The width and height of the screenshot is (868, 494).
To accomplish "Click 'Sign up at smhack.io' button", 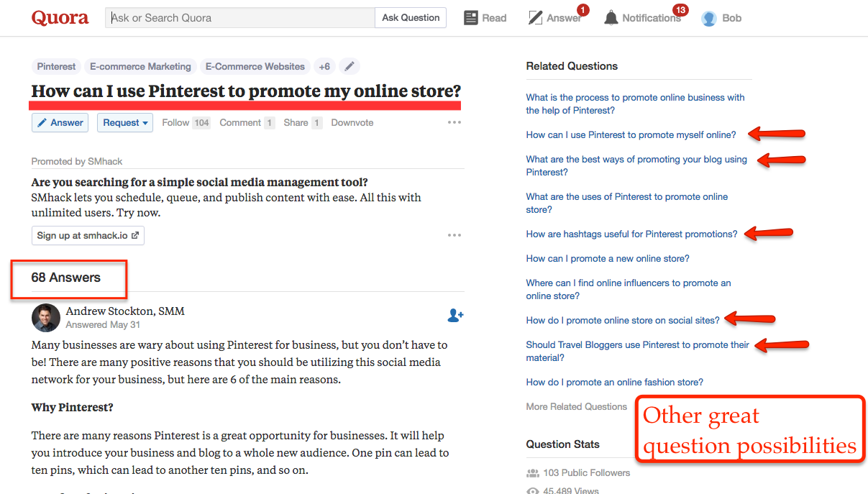I will (x=87, y=235).
